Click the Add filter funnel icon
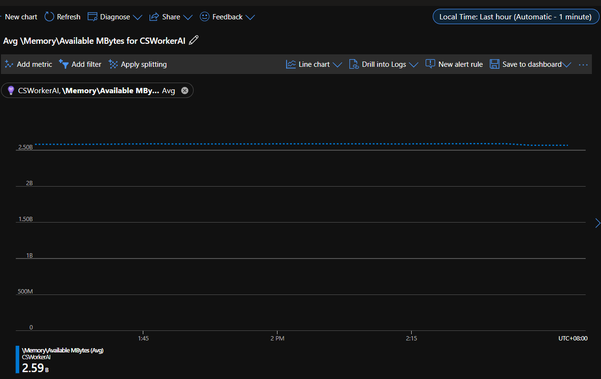Viewport: 601px width, 379px height. (x=64, y=64)
